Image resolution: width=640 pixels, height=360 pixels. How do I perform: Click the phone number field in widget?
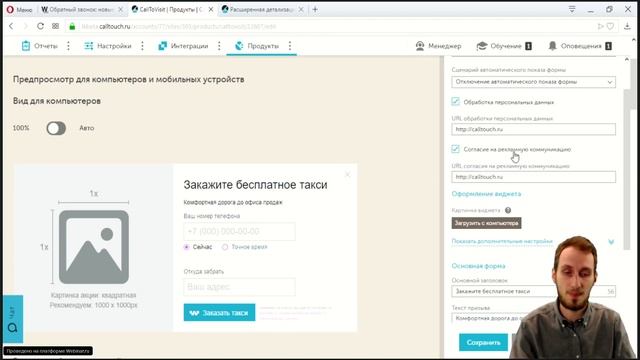click(x=239, y=231)
